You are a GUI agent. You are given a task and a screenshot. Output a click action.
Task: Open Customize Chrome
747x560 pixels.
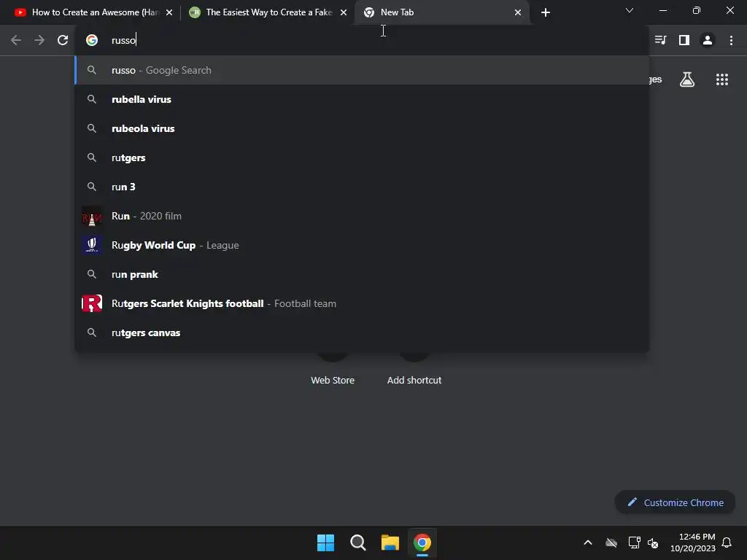[x=675, y=502]
